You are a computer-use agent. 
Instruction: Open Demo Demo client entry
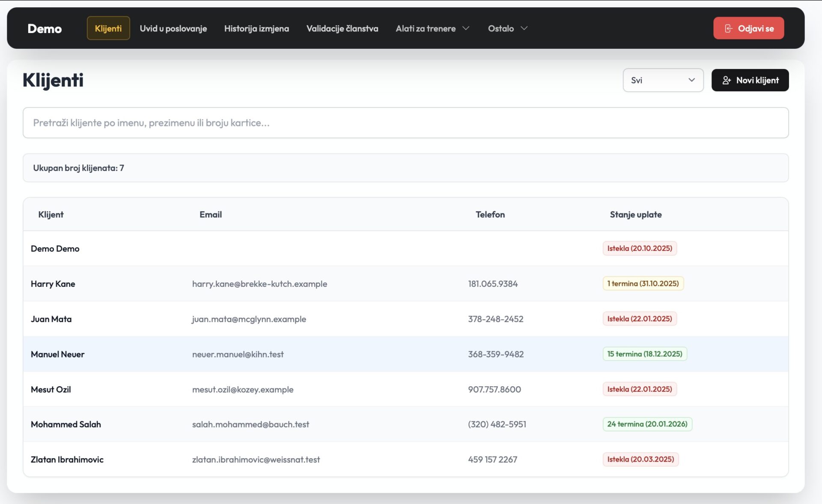pos(55,249)
